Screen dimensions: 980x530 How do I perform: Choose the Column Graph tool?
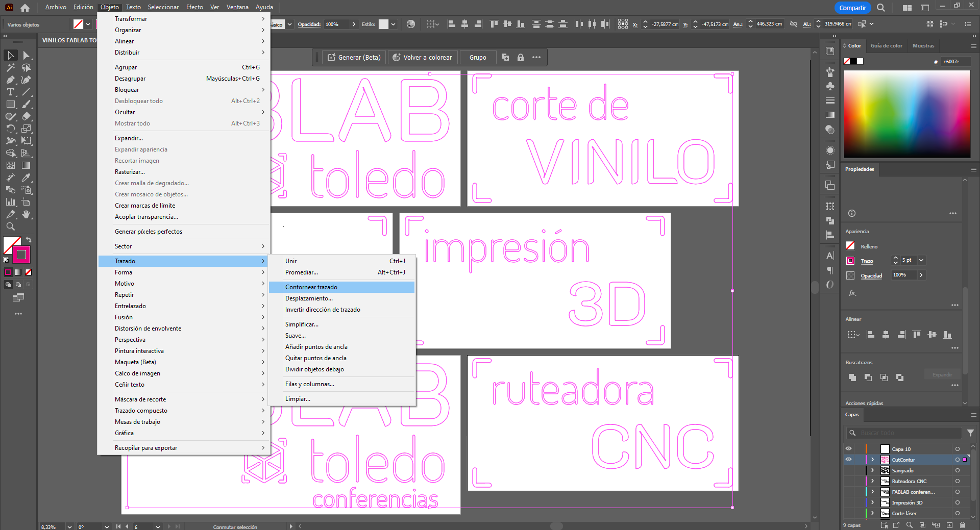[11, 202]
